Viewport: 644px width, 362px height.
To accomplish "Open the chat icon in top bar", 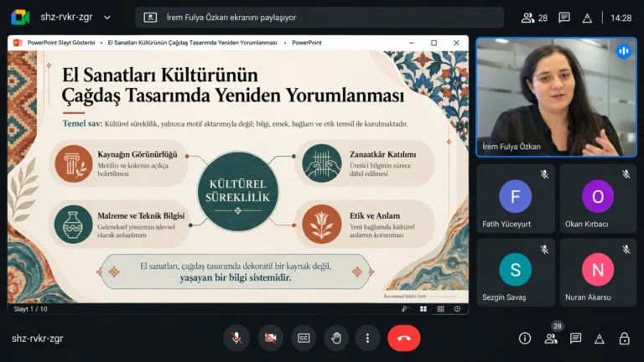I will [564, 18].
